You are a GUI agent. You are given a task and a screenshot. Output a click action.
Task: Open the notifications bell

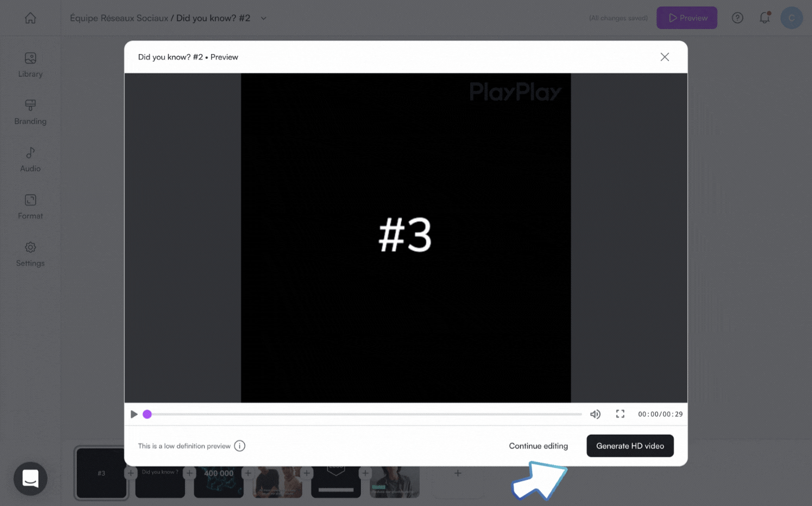click(765, 18)
